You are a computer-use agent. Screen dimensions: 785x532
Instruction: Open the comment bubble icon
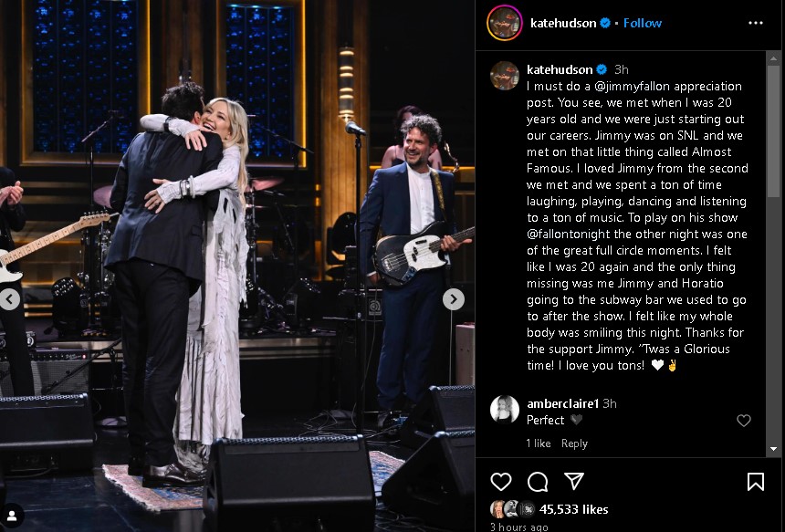pyautogui.click(x=538, y=482)
